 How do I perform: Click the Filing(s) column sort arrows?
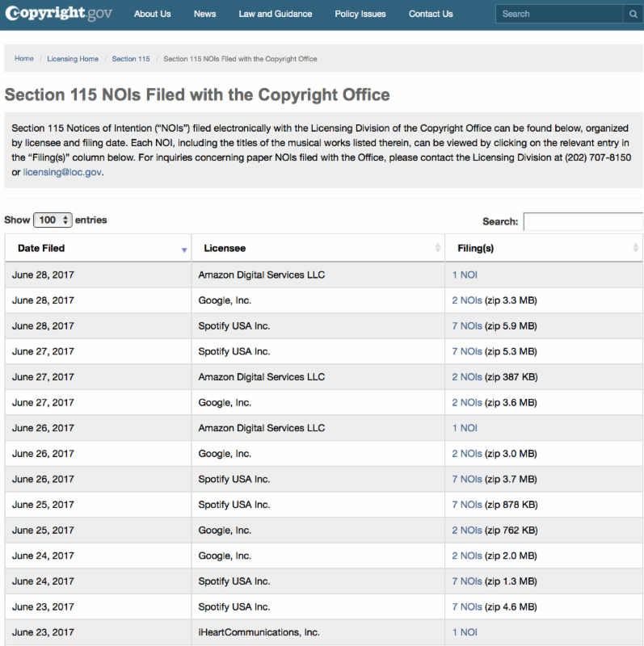pos(635,248)
